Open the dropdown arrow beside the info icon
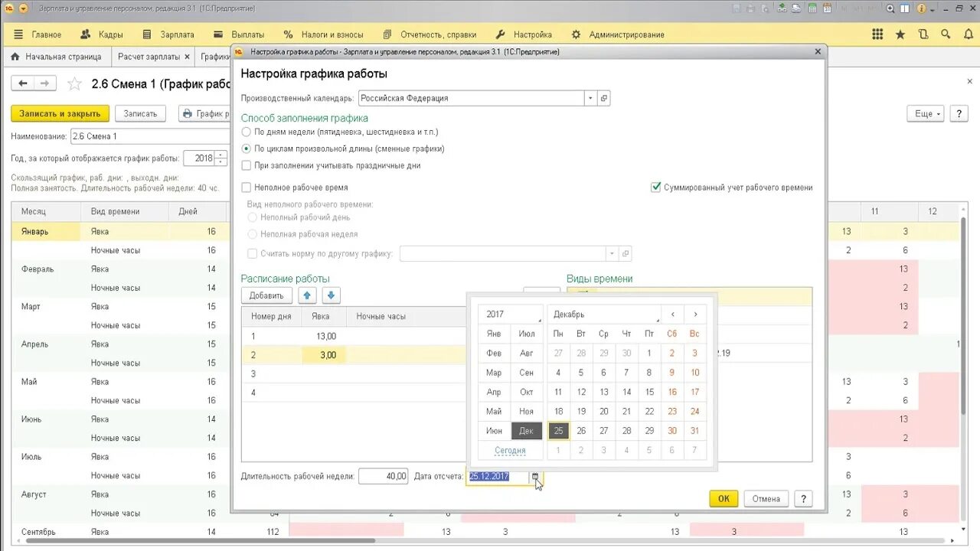Image resolution: width=980 pixels, height=551 pixels. 933,9
